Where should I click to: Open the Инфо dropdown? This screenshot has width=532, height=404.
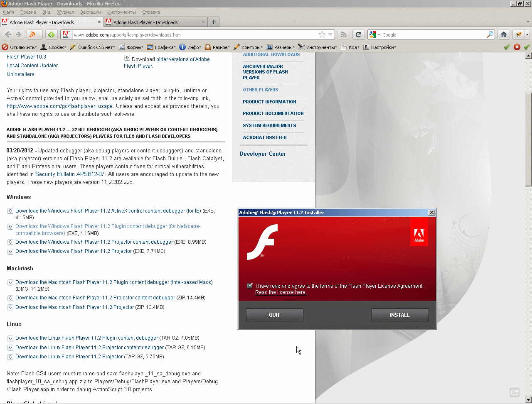coord(191,47)
